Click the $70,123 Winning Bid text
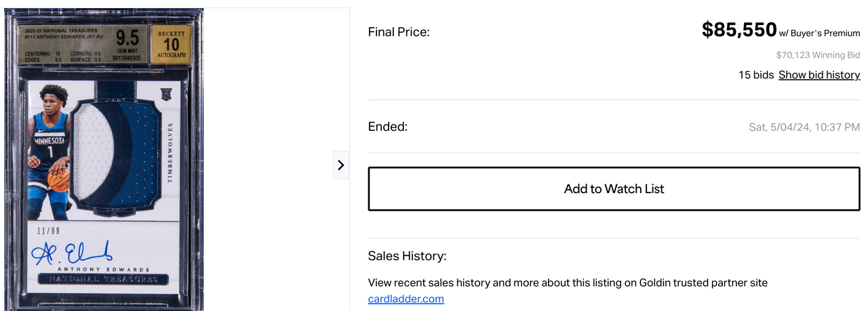 point(818,55)
